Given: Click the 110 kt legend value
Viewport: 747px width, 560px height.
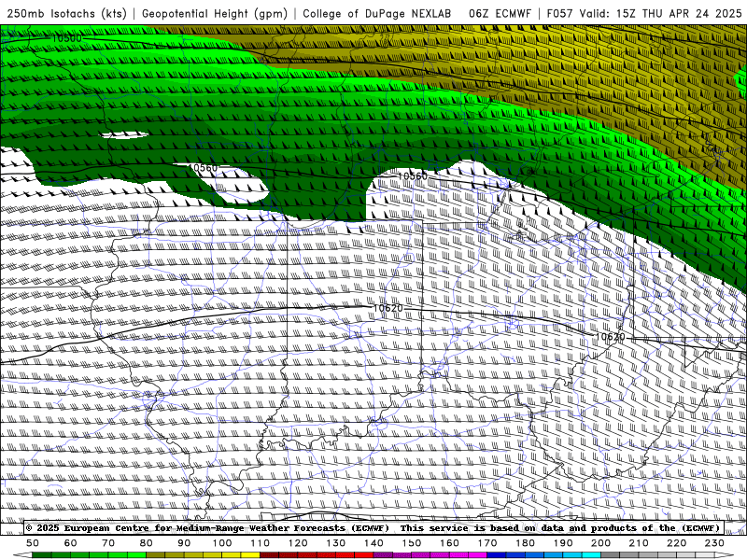Looking at the screenshot, I should (x=261, y=543).
